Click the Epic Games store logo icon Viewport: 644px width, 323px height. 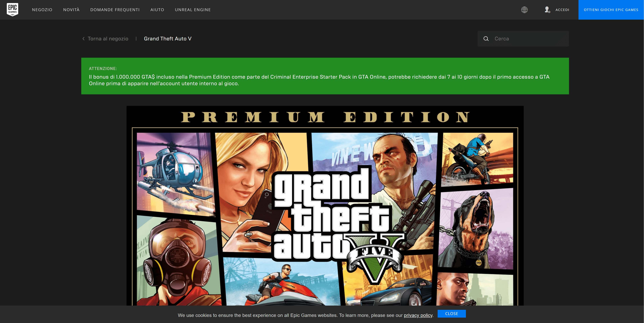coord(12,9)
